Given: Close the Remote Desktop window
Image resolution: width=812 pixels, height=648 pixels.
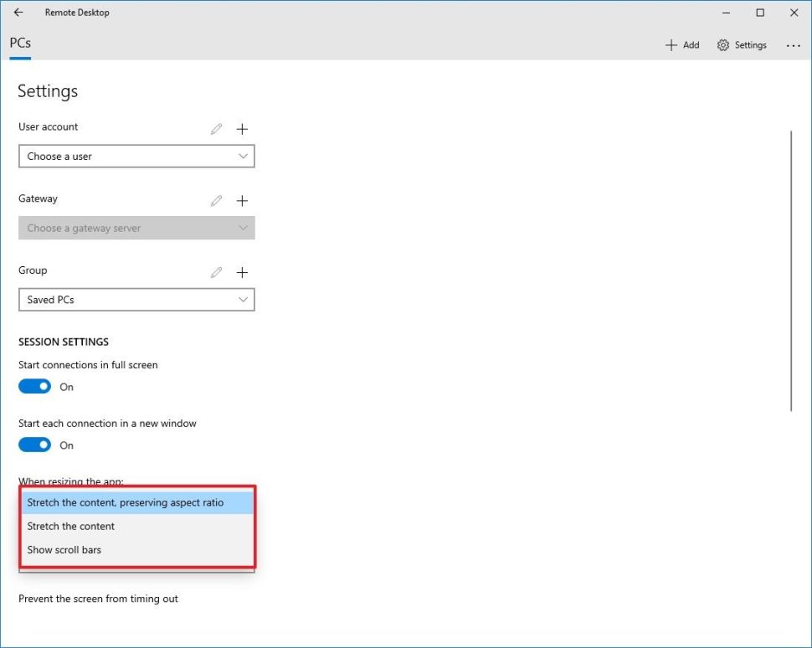Looking at the screenshot, I should click(794, 13).
